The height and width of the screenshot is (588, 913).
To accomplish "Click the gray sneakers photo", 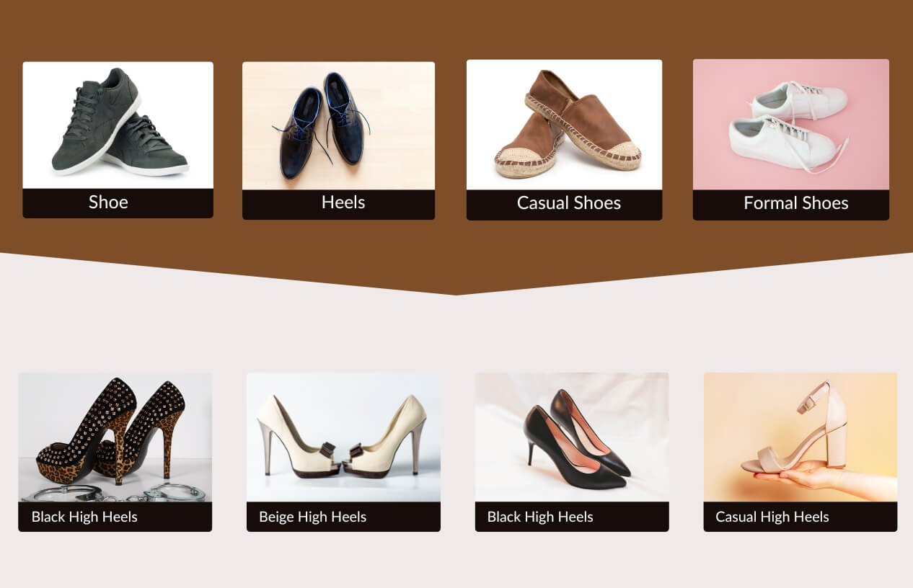I will coord(118,124).
